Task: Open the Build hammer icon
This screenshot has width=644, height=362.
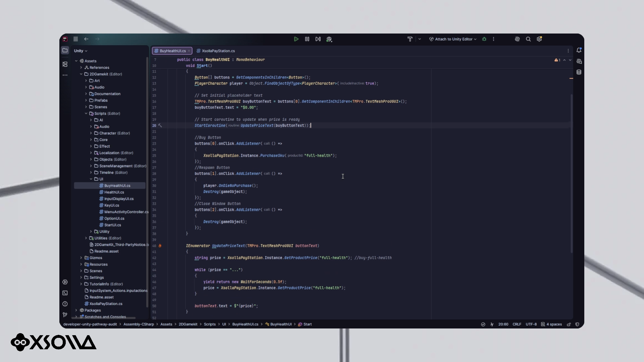Action: click(x=410, y=39)
